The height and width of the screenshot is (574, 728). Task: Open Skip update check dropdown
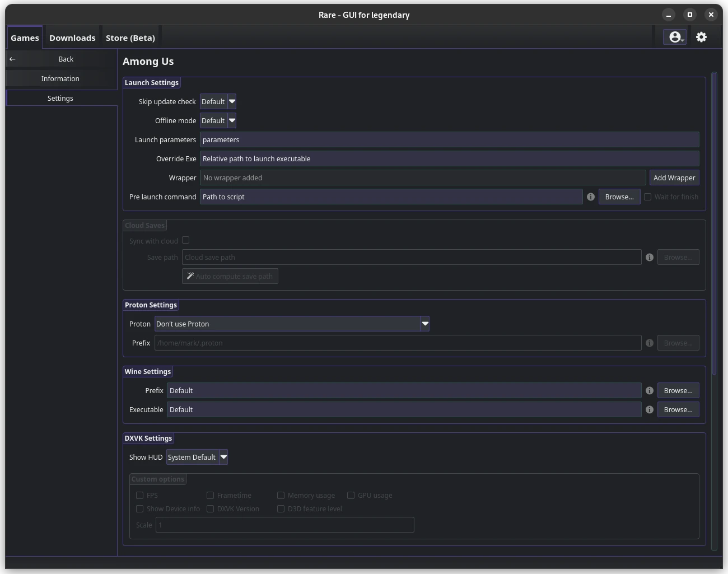(218, 101)
